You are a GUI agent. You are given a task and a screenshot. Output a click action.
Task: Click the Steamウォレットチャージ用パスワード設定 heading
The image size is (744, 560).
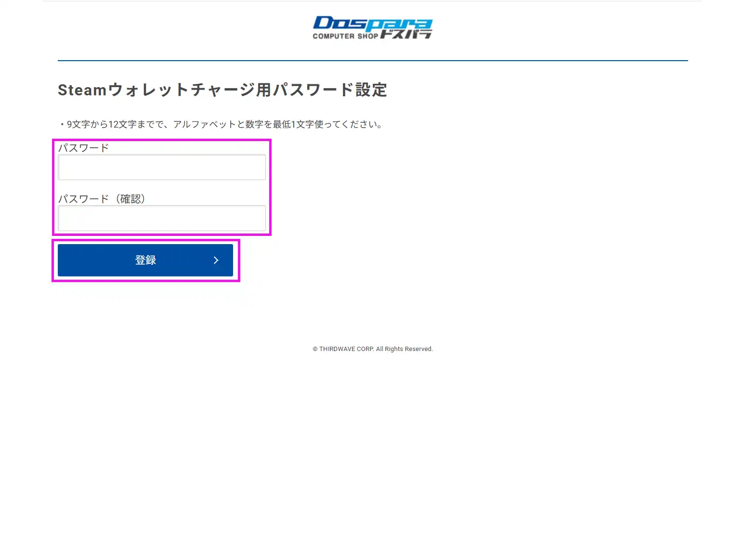222,90
